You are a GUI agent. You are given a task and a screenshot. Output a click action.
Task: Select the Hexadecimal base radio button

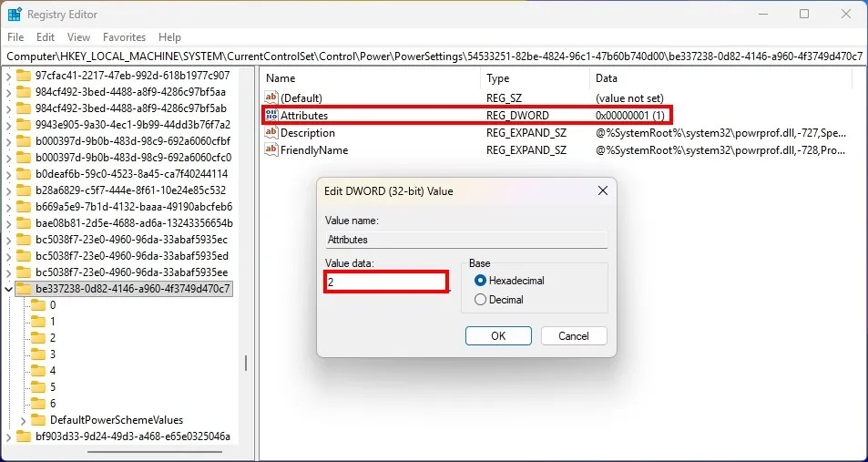coord(481,281)
